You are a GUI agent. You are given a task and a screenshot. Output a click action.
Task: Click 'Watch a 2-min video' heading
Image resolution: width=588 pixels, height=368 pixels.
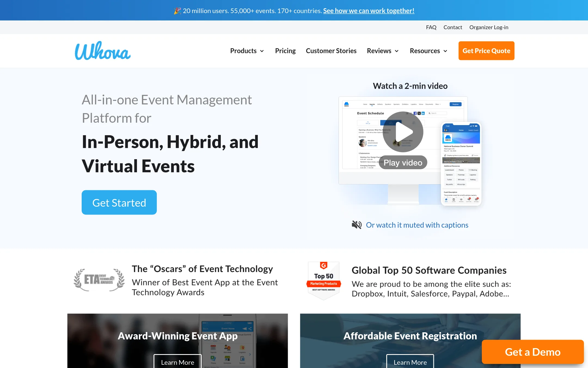tap(410, 86)
